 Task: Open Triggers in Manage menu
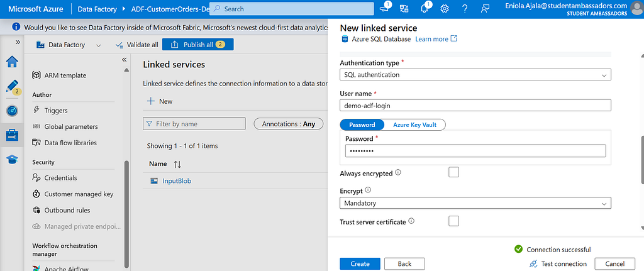click(56, 111)
